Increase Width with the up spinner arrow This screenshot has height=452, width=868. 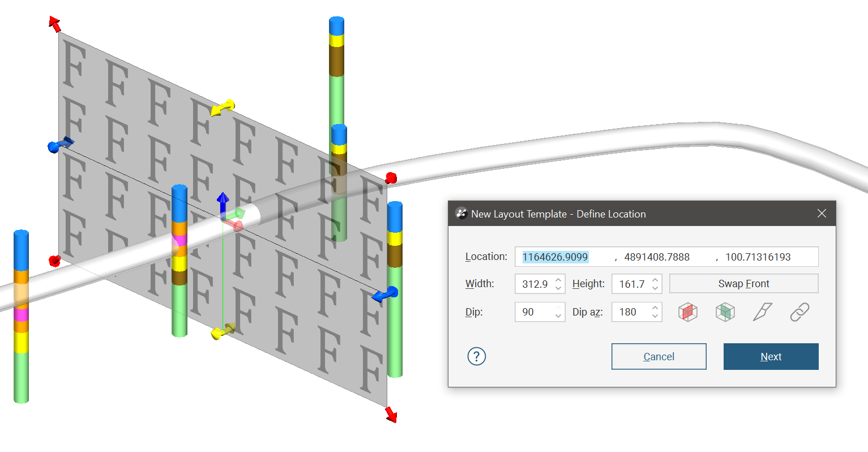point(558,279)
